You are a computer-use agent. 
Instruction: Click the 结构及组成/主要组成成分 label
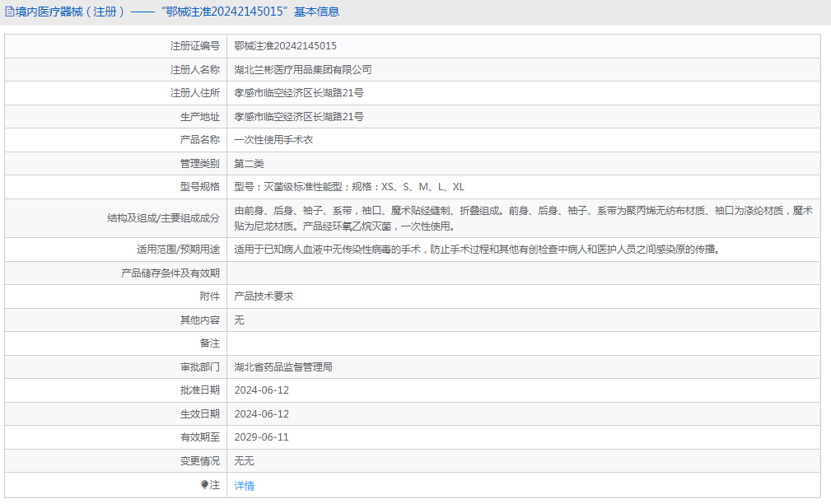click(163, 218)
